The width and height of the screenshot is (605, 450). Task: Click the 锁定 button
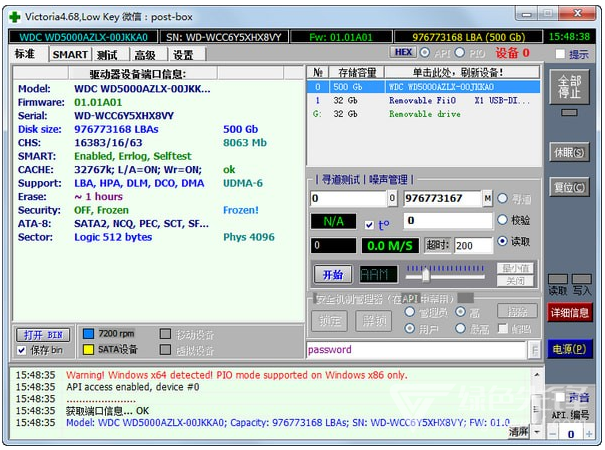click(329, 321)
